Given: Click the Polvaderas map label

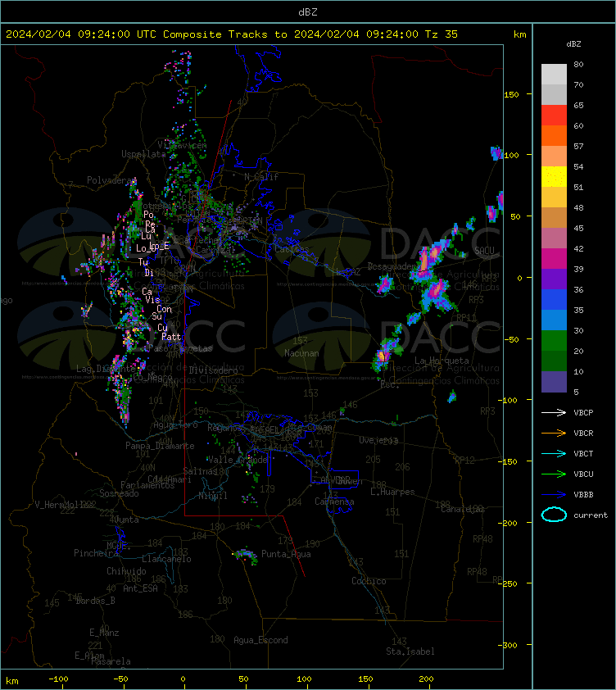Looking at the screenshot, I should coord(111,180).
